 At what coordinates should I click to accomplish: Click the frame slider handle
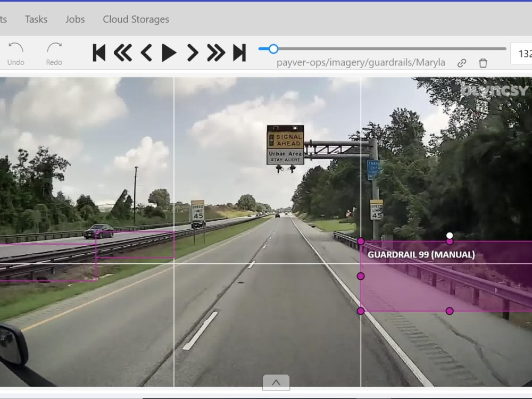[x=273, y=49]
